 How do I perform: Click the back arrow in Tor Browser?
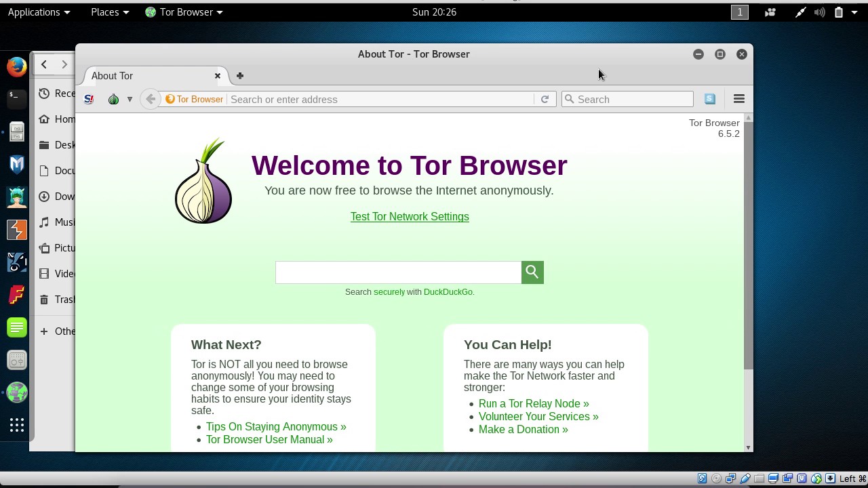[151, 99]
